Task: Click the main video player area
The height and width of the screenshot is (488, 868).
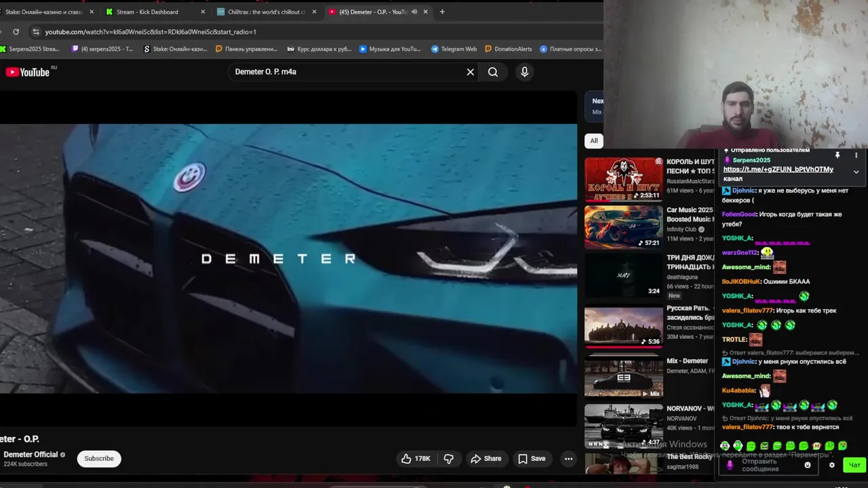Action: (x=288, y=258)
